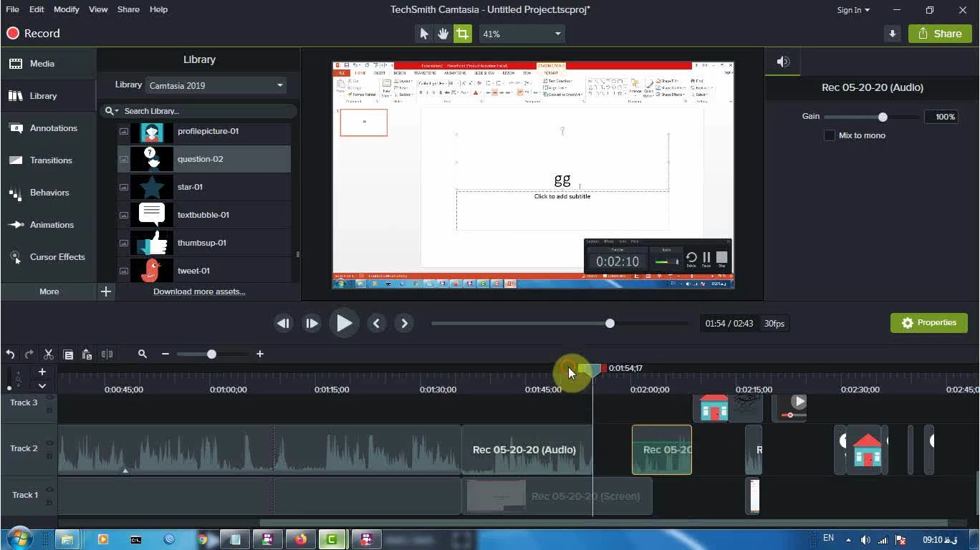
Task: Select the thumbsup-01 library asset
Action: 202,243
